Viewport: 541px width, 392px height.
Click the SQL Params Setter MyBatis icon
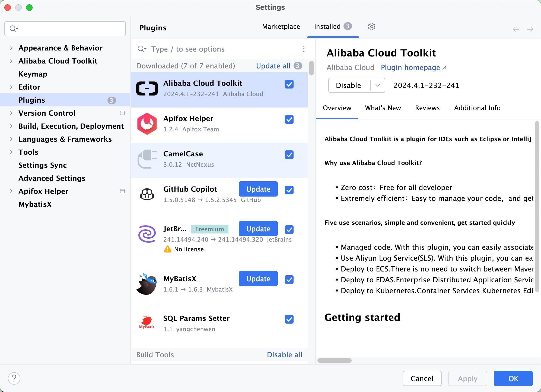tap(147, 323)
